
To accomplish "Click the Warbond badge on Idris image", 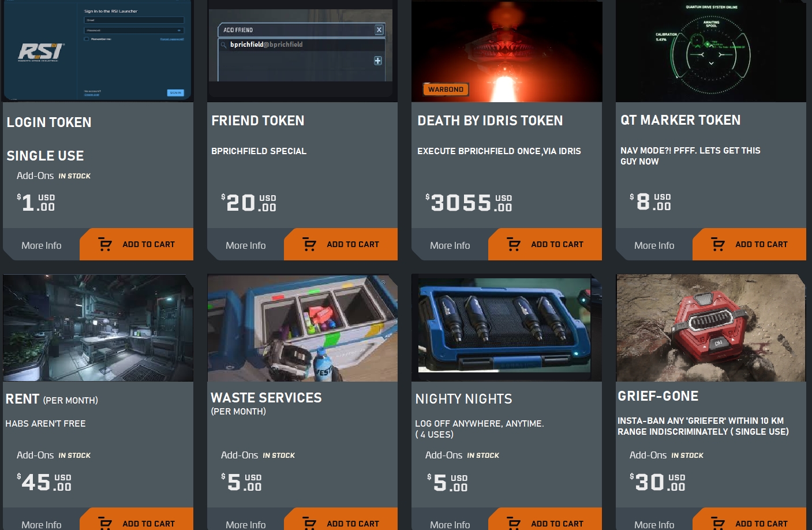I will point(446,89).
